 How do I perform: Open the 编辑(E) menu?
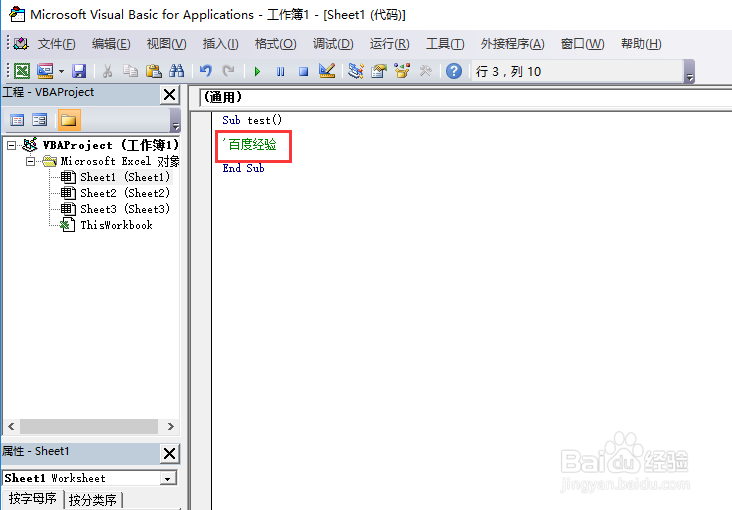coord(111,44)
